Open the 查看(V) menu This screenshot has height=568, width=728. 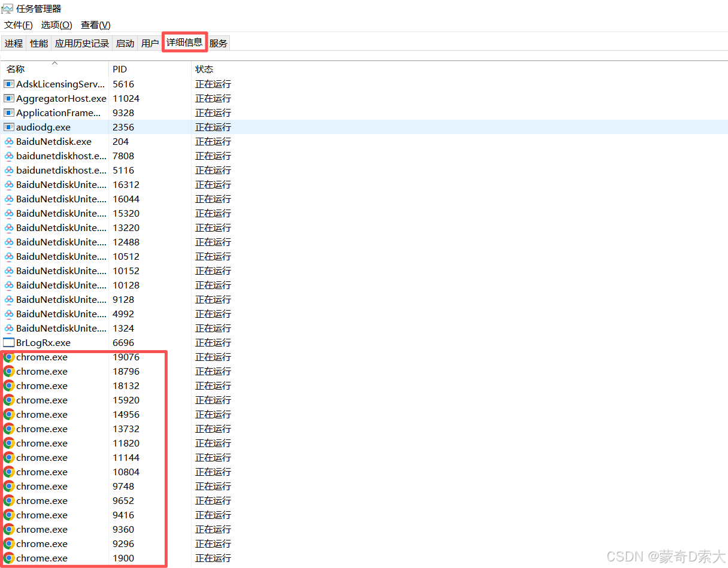click(x=96, y=25)
